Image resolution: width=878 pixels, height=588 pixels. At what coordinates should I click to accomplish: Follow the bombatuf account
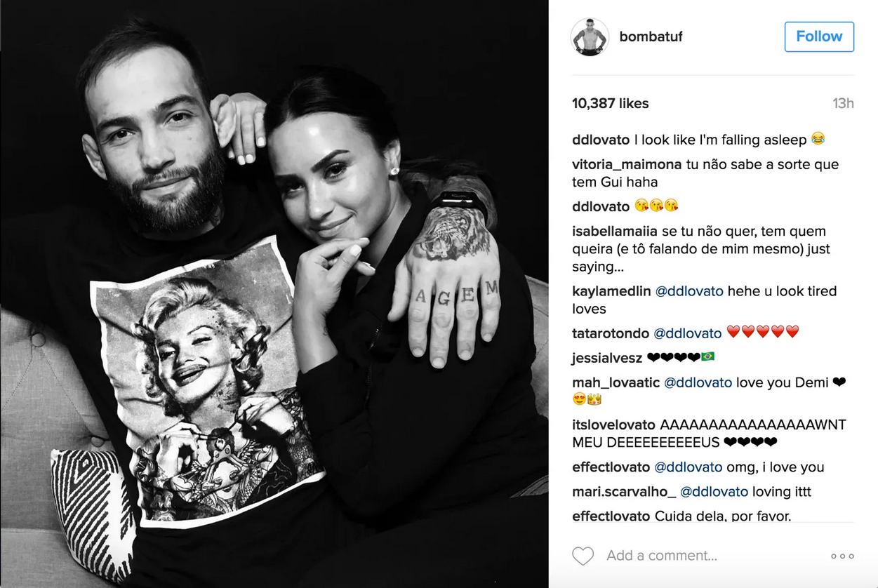pyautogui.click(x=819, y=36)
